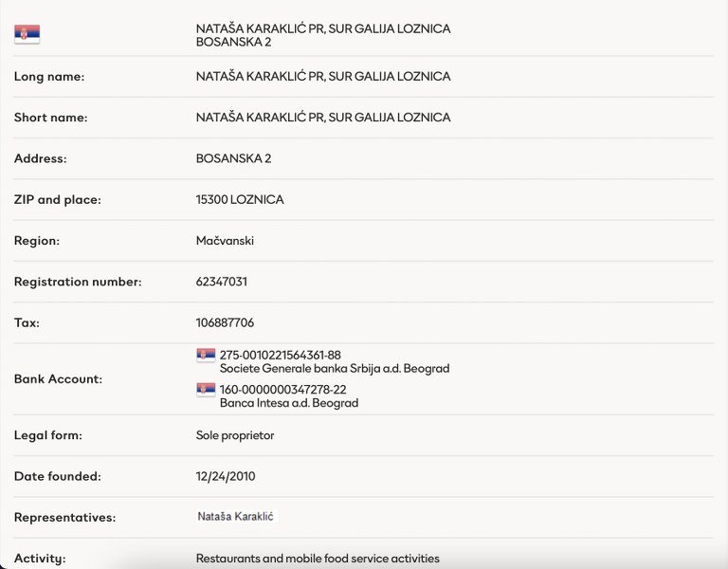Select the tax number 106887706
This screenshot has width=728, height=569.
pos(225,322)
